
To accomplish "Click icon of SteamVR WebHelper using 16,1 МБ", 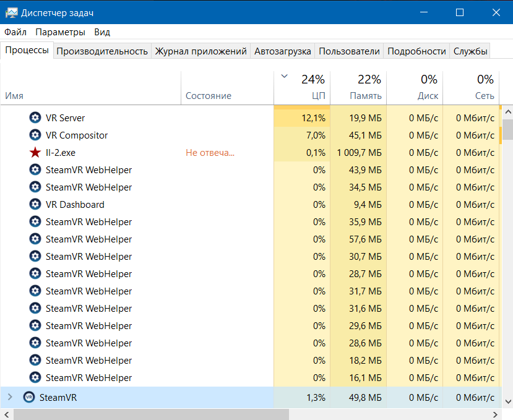I will (x=35, y=377).
